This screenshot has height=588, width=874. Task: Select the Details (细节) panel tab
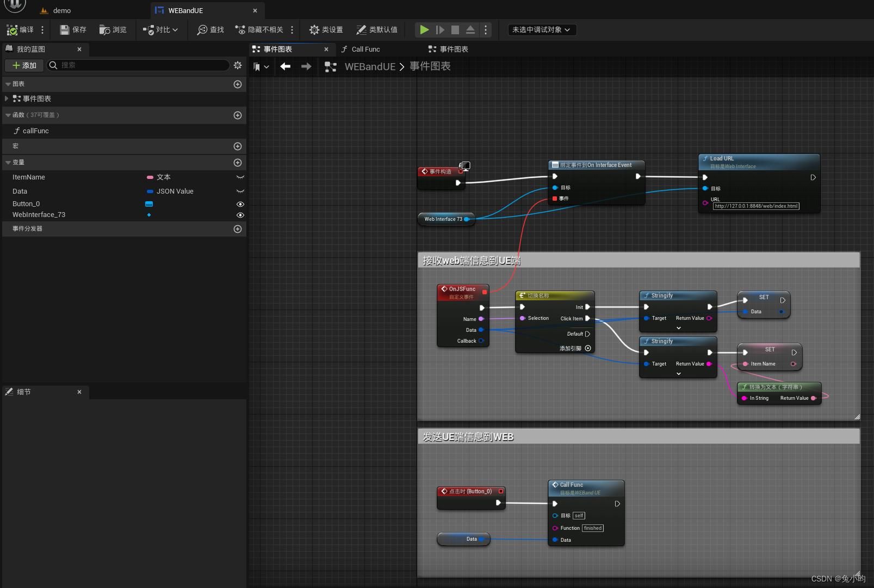tap(24, 392)
